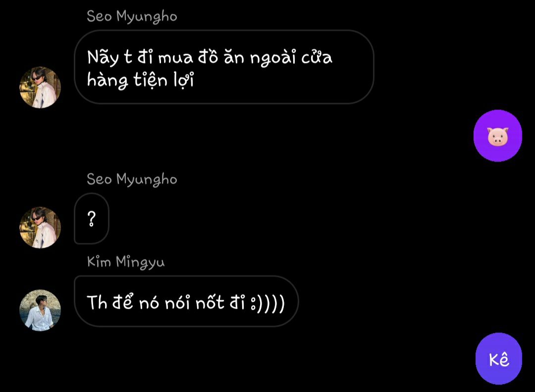The image size is (535, 392).
Task: Open Seo Myungho's avatar beside the convenience store message
Action: tap(40, 87)
